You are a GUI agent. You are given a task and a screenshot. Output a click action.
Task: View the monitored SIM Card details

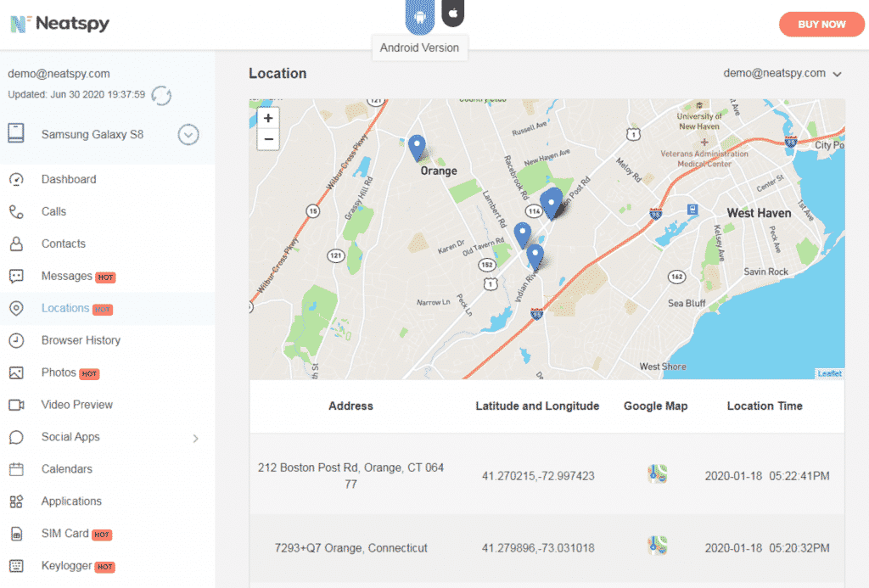64,534
